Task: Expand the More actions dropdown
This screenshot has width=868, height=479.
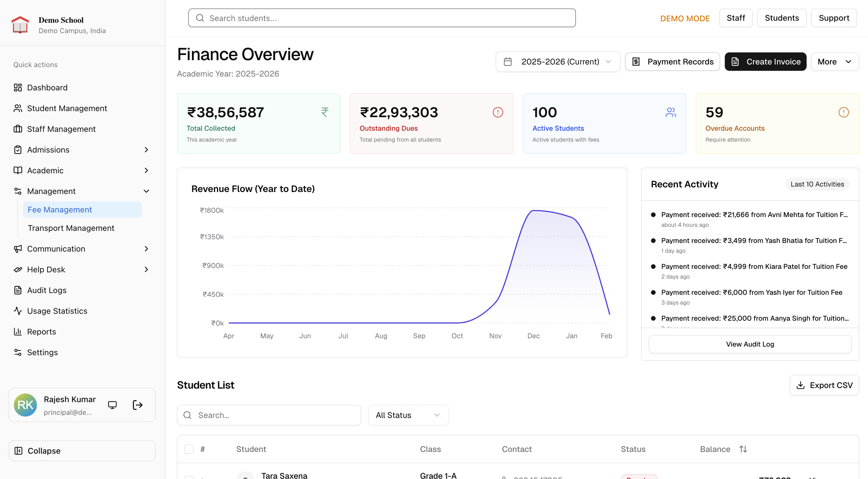Action: (835, 62)
